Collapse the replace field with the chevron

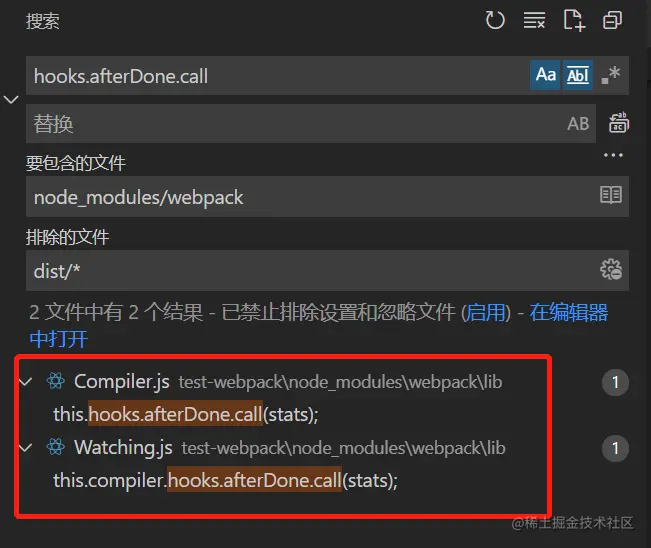[11, 100]
